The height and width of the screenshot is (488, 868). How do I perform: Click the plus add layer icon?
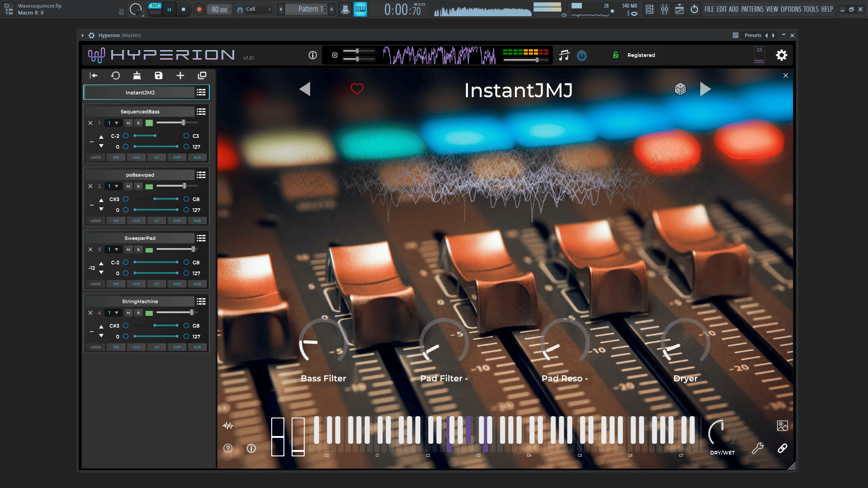point(180,75)
